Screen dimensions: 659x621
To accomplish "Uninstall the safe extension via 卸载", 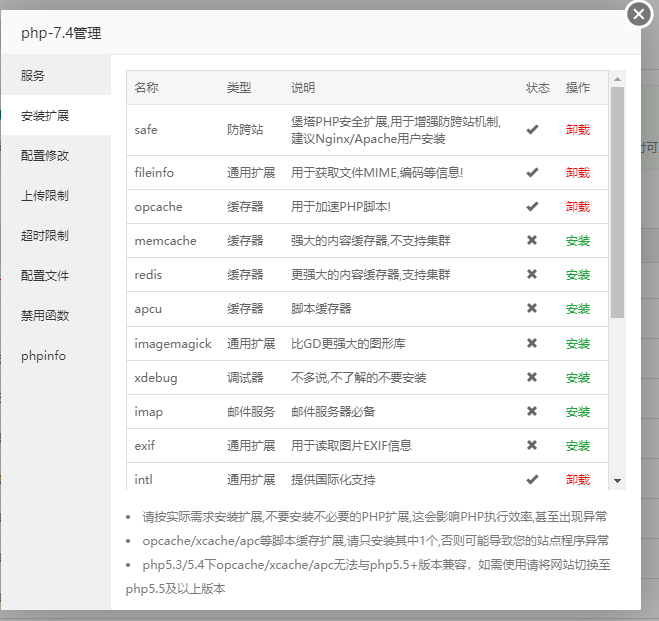I will coord(577,130).
